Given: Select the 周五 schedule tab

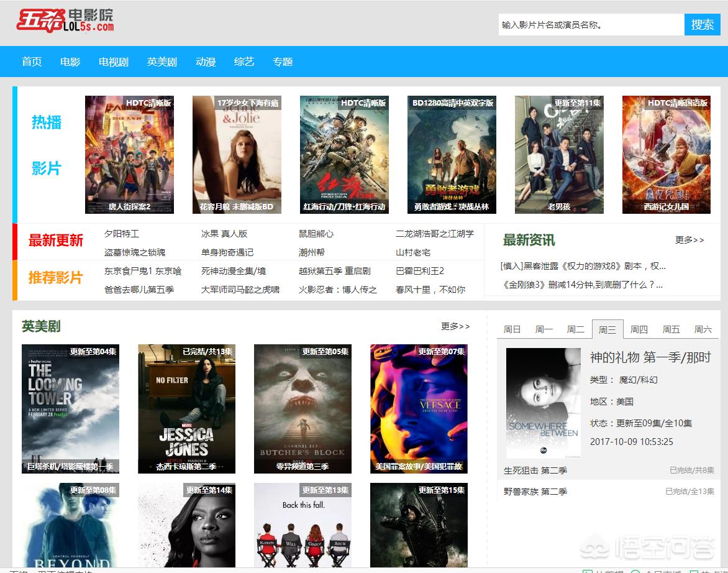Looking at the screenshot, I should tap(671, 329).
